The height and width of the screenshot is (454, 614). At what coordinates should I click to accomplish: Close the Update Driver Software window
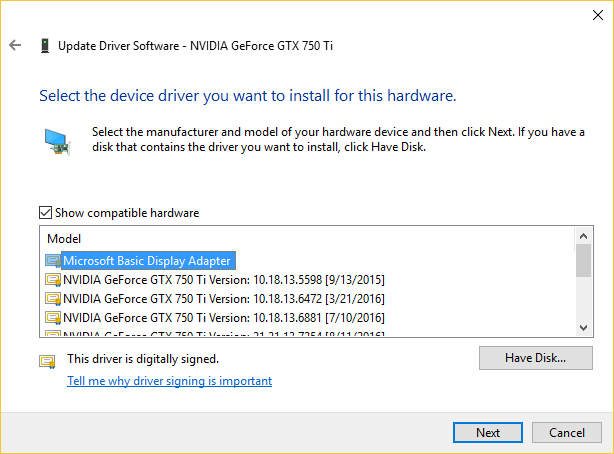(598, 15)
